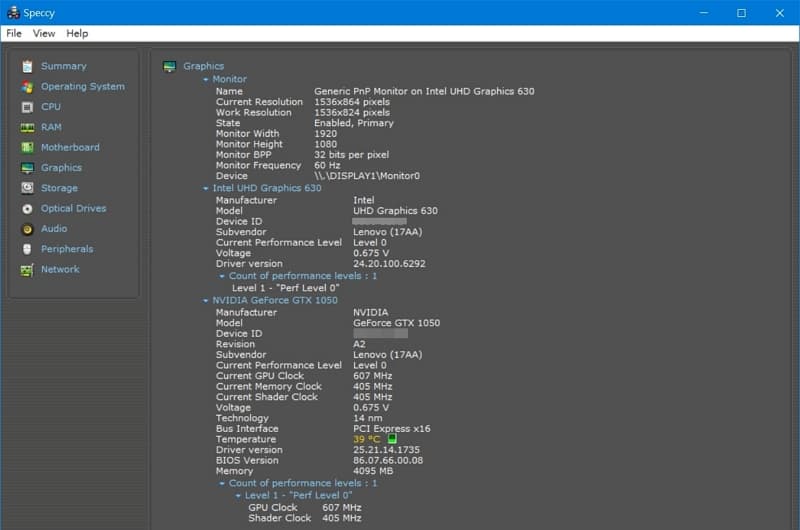The image size is (800, 530).
Task: Select the RAM module icon
Action: click(28, 128)
